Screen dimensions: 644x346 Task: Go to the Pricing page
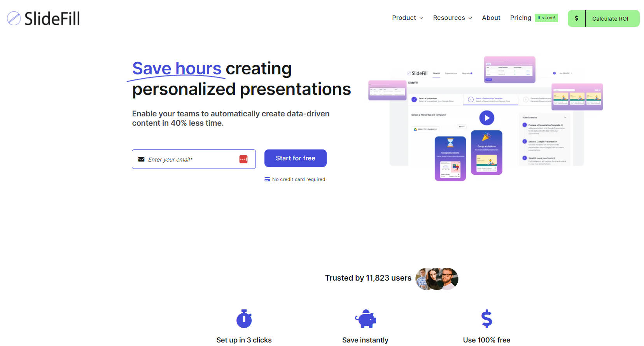coord(520,18)
